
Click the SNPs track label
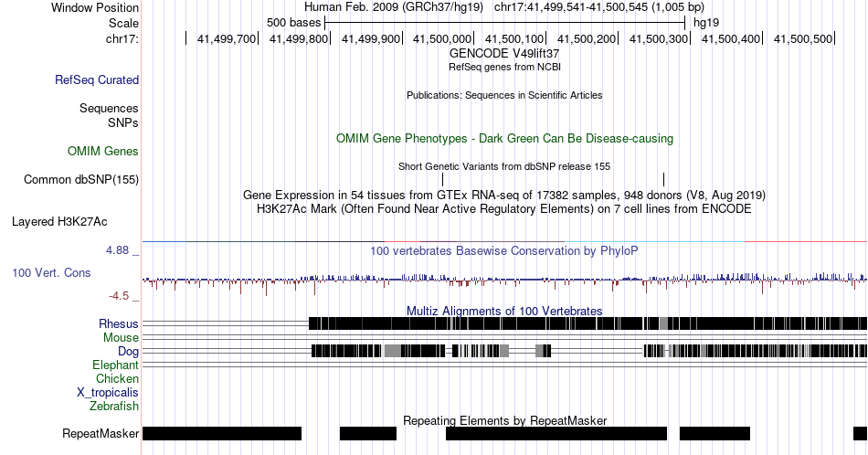[123, 122]
